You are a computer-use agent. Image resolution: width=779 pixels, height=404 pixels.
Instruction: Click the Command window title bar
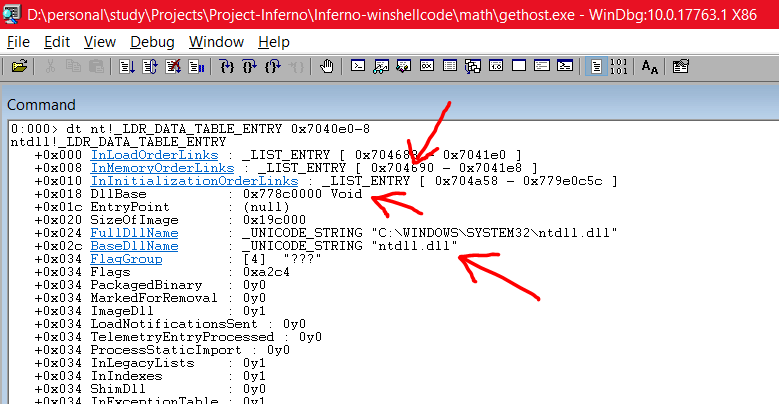point(390,105)
